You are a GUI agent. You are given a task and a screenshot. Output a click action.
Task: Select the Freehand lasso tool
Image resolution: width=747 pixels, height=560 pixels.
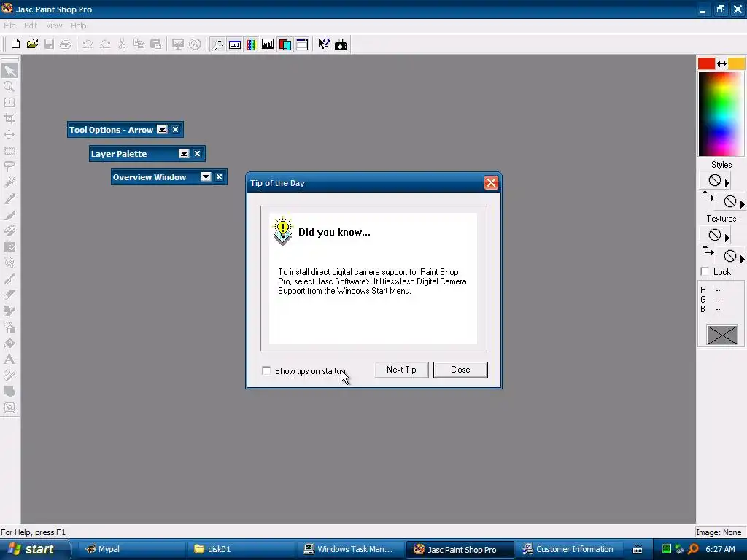click(x=9, y=167)
